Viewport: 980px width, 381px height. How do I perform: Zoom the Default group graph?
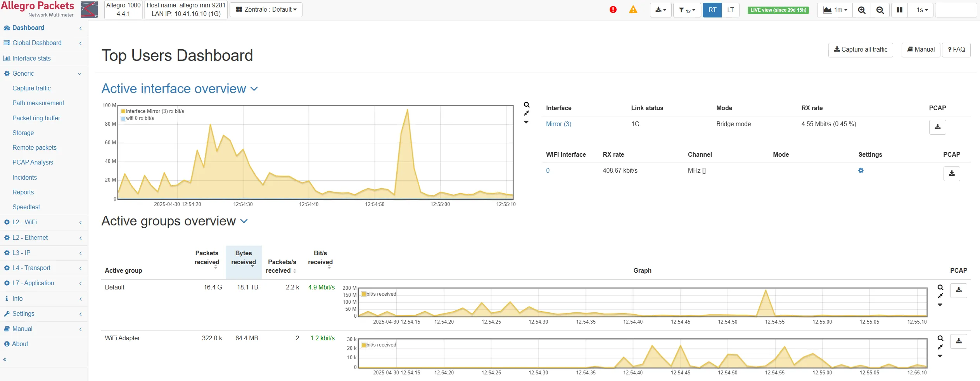click(x=940, y=287)
